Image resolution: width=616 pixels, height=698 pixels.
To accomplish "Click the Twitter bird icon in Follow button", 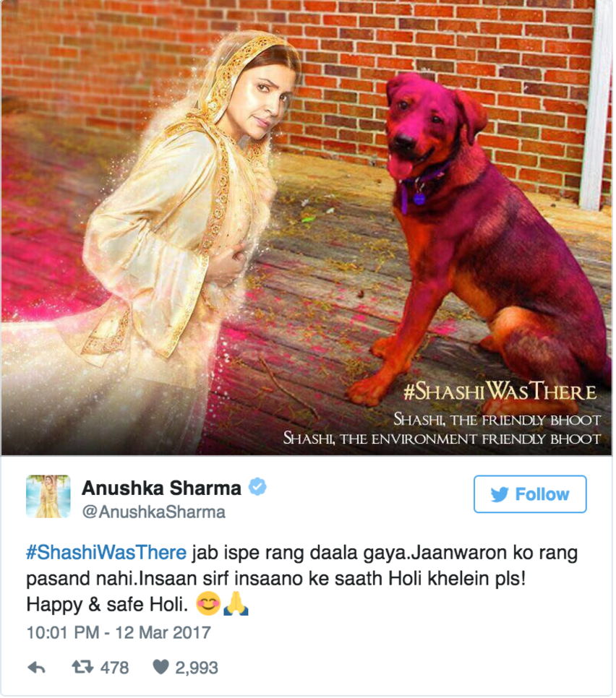I will pyautogui.click(x=500, y=494).
